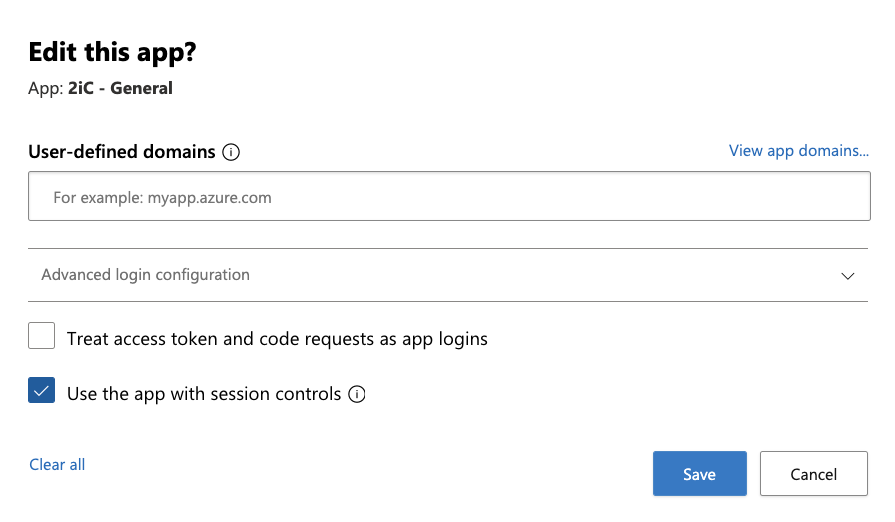
Task: Click the 'App:' label under the title
Action: [x=46, y=88]
